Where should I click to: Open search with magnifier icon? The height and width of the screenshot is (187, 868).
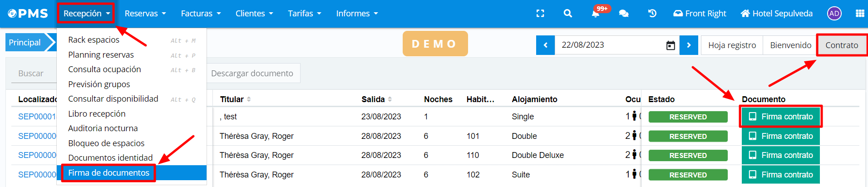coord(567,14)
